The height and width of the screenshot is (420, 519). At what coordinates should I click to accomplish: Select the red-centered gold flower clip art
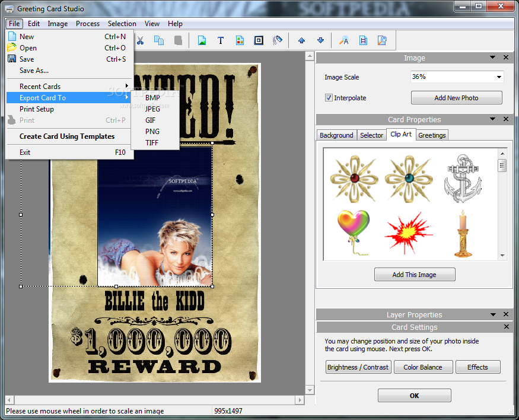coord(354,179)
